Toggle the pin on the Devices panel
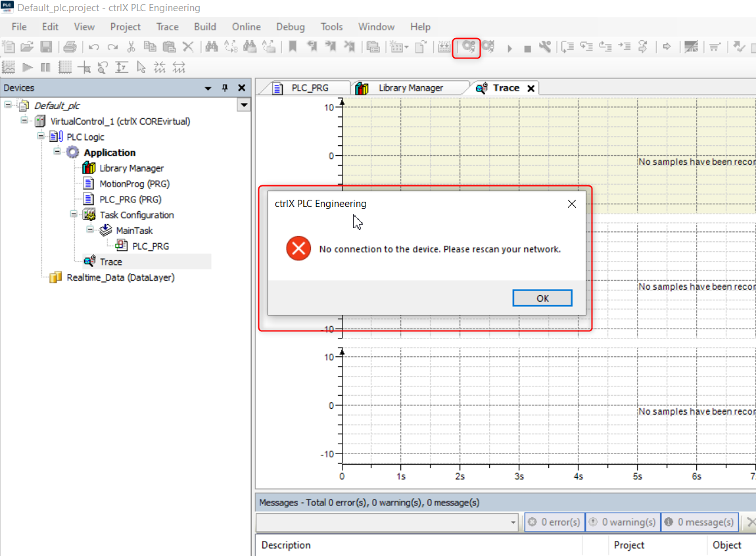756x556 pixels. (225, 88)
